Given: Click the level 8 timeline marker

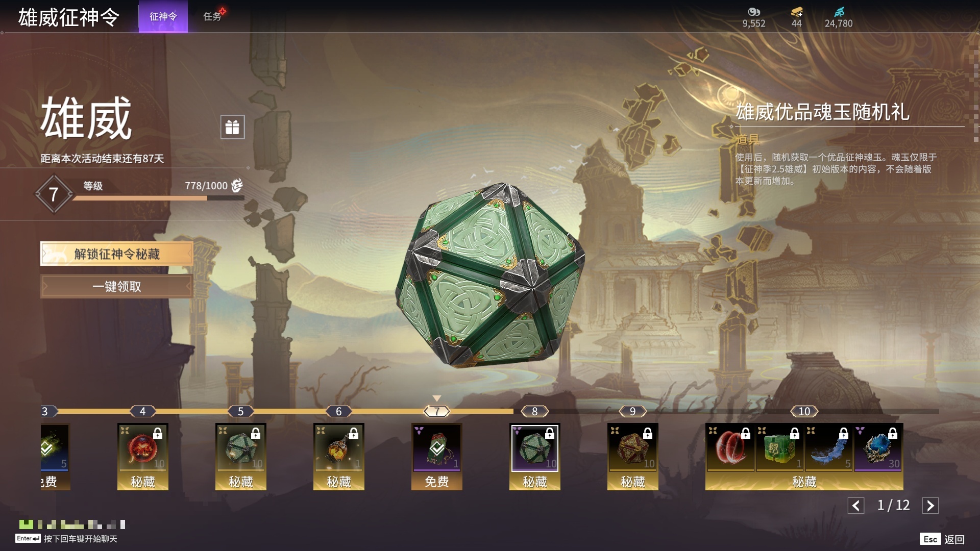Looking at the screenshot, I should [535, 411].
